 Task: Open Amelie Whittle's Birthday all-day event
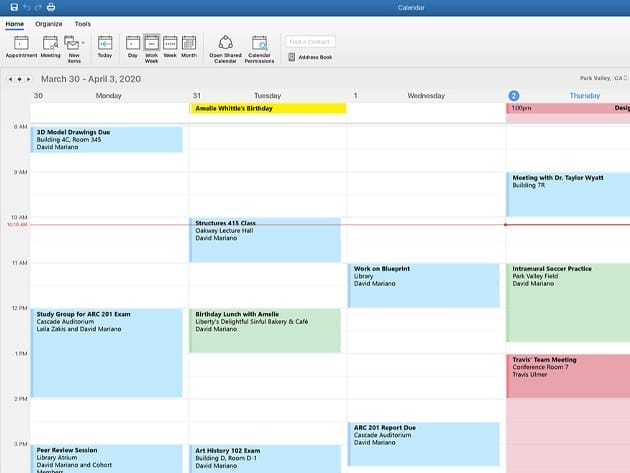(x=268, y=108)
